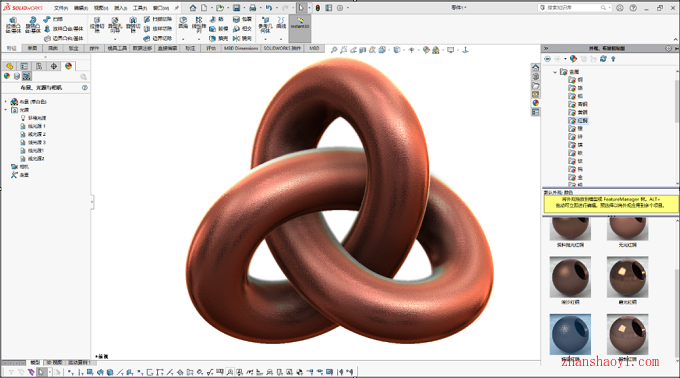Open the 曲线 curves tool

pyautogui.click(x=281, y=23)
